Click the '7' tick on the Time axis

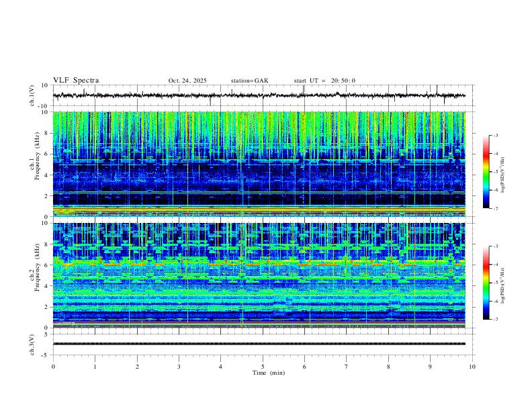click(x=347, y=367)
